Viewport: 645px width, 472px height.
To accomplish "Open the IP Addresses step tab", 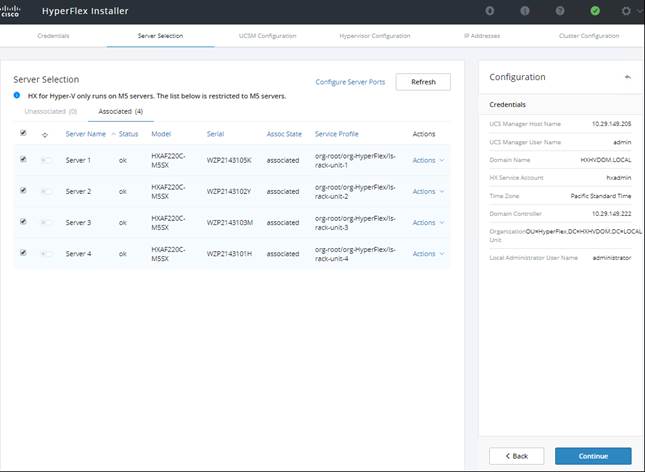I will (482, 36).
